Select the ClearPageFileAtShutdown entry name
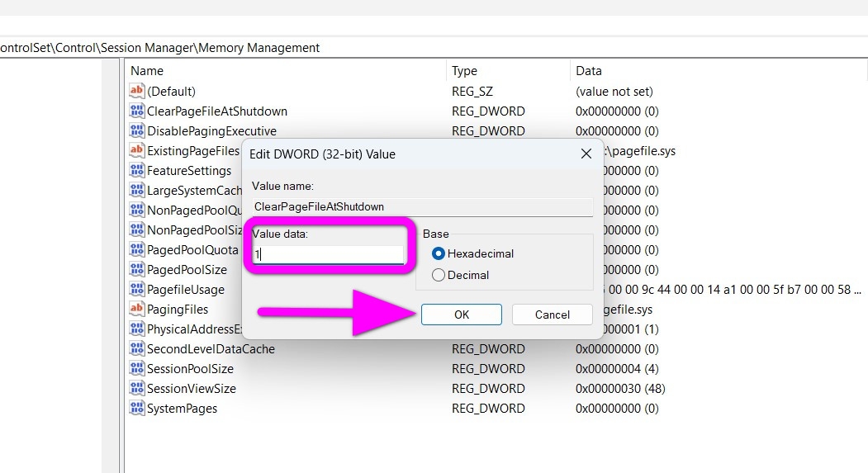Screen dimensions: 868x473 pyautogui.click(x=217, y=111)
